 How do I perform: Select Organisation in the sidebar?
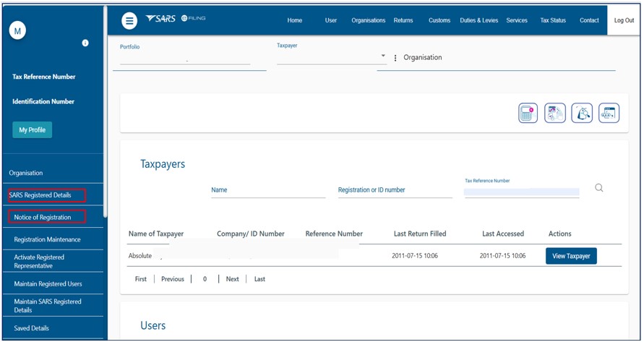point(26,173)
